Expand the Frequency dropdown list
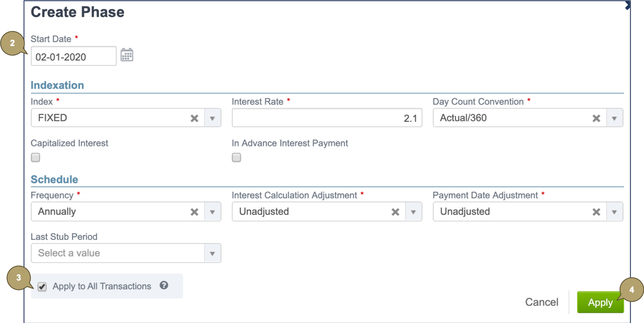644x323 pixels. [212, 212]
